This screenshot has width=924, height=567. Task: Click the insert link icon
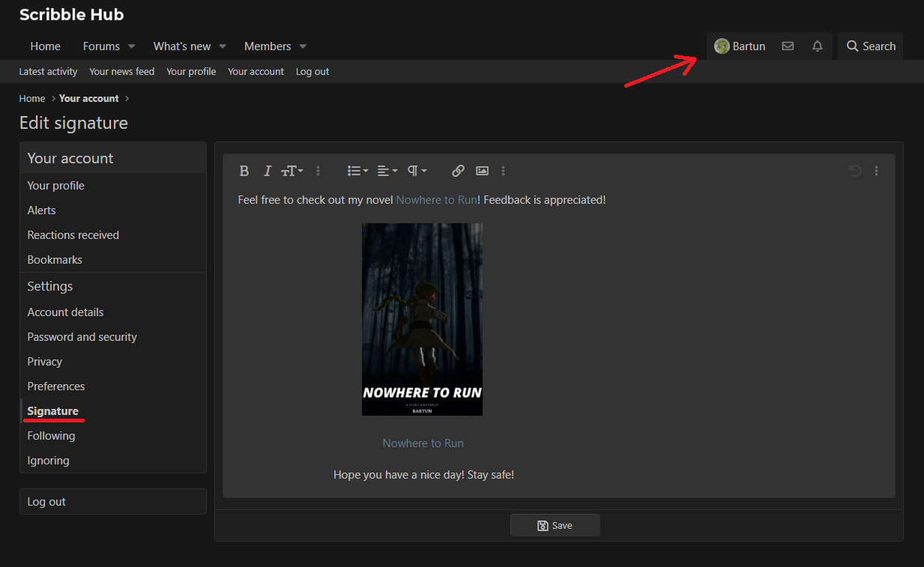coord(458,171)
